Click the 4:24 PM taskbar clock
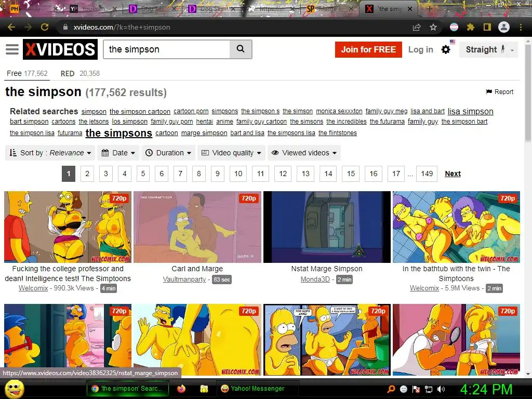Screen dimensions: 532x399 (x=486, y=389)
